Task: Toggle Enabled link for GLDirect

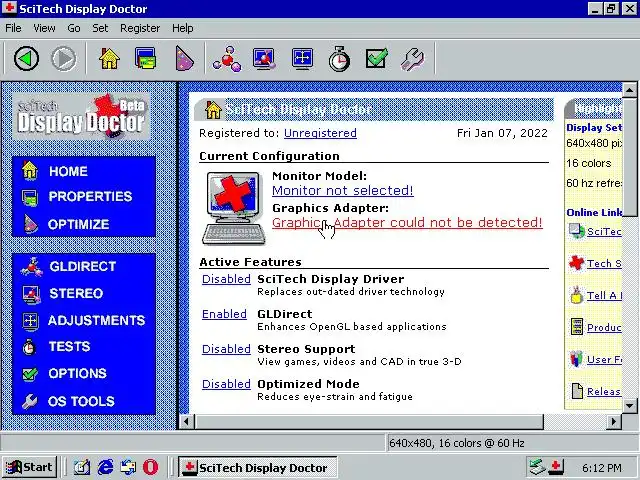Action: pyautogui.click(x=224, y=314)
